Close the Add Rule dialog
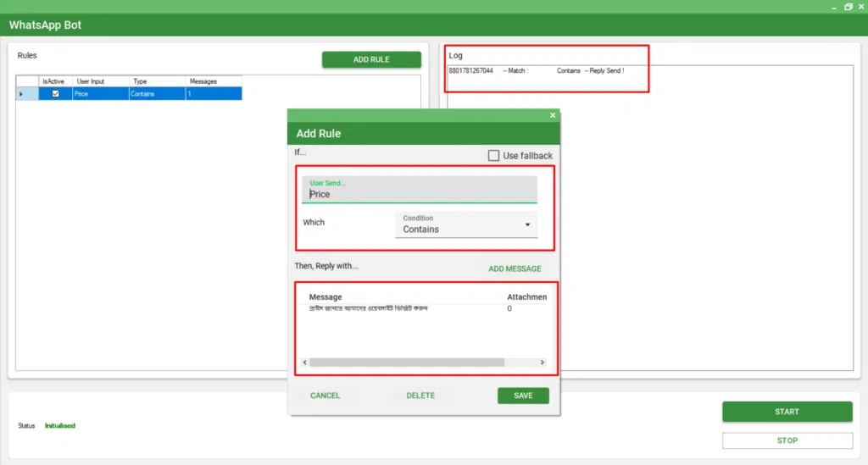 pos(553,115)
